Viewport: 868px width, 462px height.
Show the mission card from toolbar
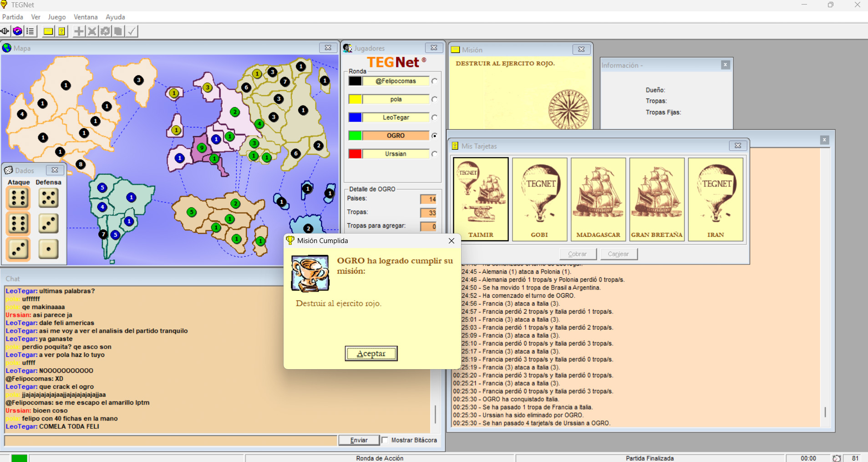pos(48,31)
